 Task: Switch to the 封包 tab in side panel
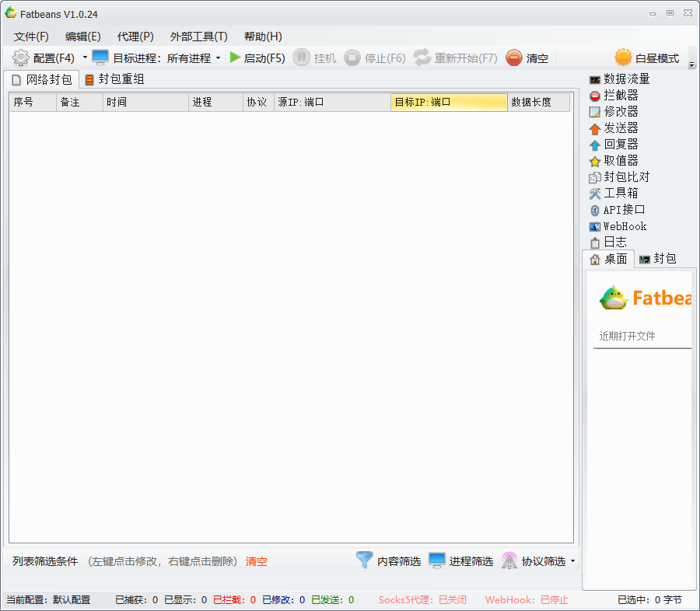(x=657, y=259)
